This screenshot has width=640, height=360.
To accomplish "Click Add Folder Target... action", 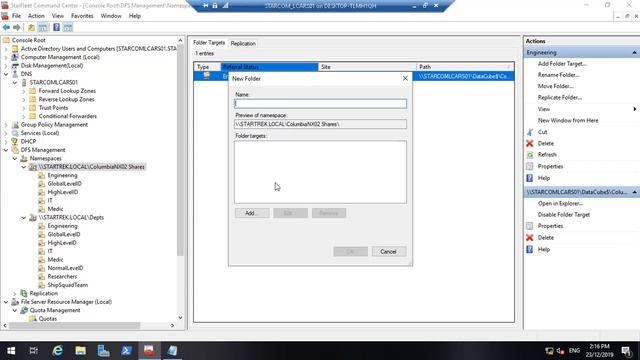I will (x=562, y=64).
